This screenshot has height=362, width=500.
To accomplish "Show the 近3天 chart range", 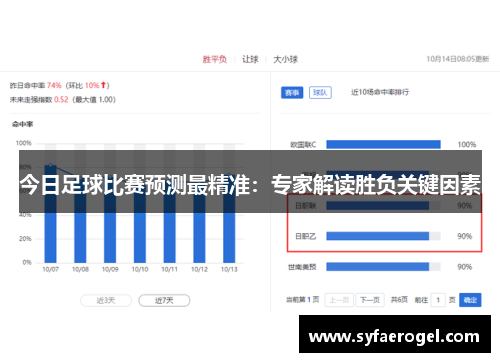I will [106, 300].
